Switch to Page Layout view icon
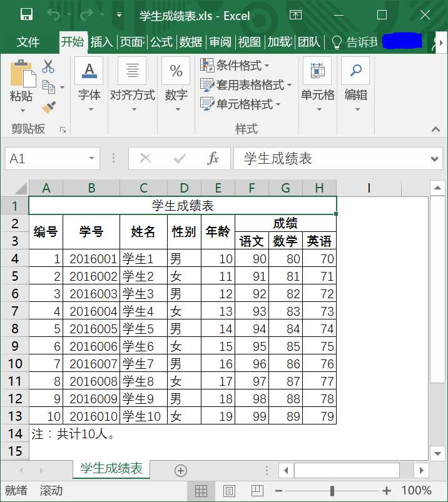 coord(229,491)
